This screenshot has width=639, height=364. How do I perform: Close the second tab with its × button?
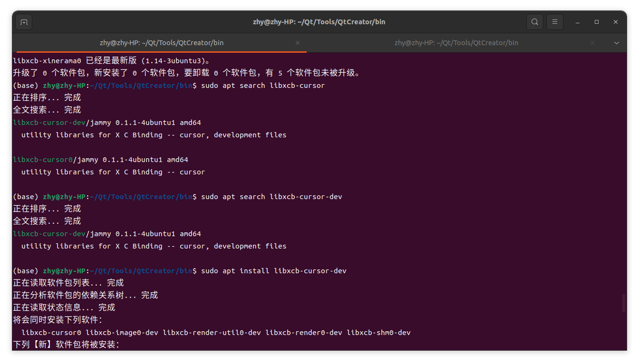click(592, 42)
